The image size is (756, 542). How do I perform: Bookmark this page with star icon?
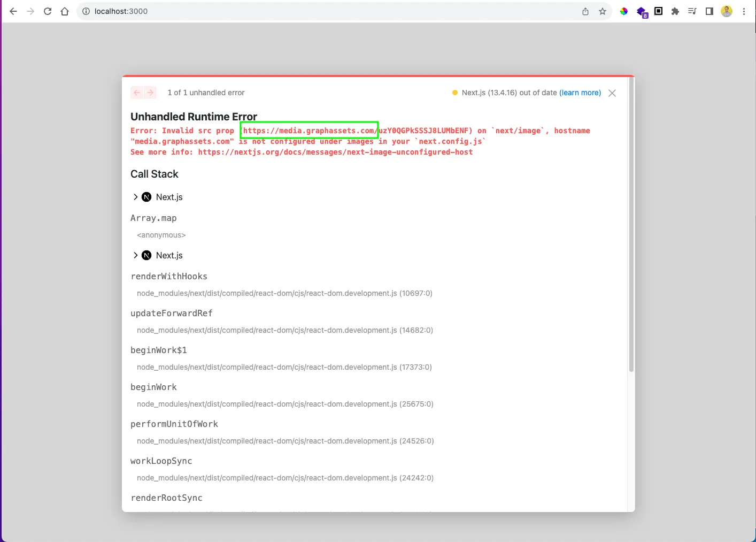[603, 11]
